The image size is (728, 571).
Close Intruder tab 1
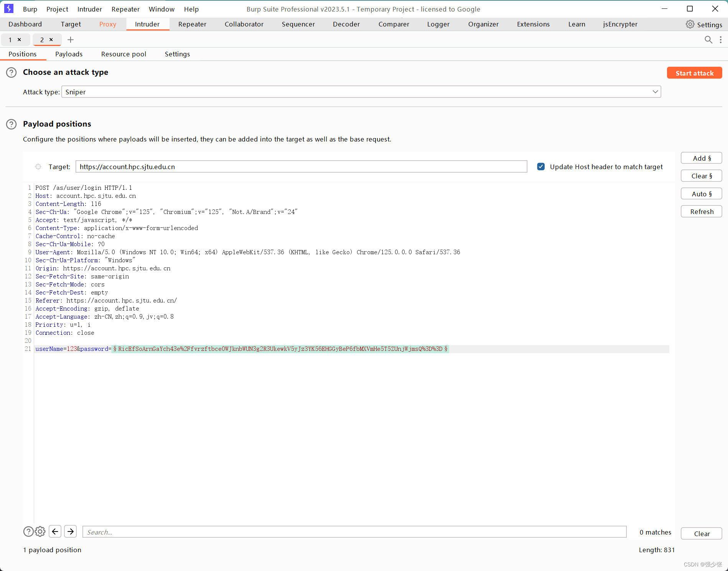[19, 39]
